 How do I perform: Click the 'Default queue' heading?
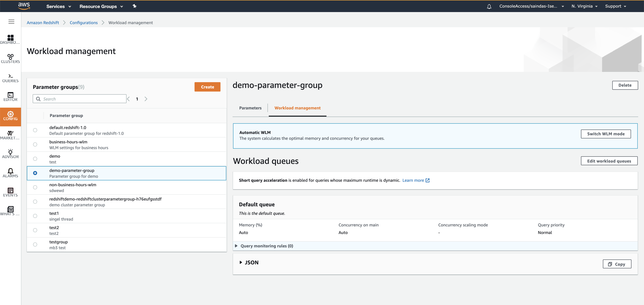pyautogui.click(x=257, y=205)
